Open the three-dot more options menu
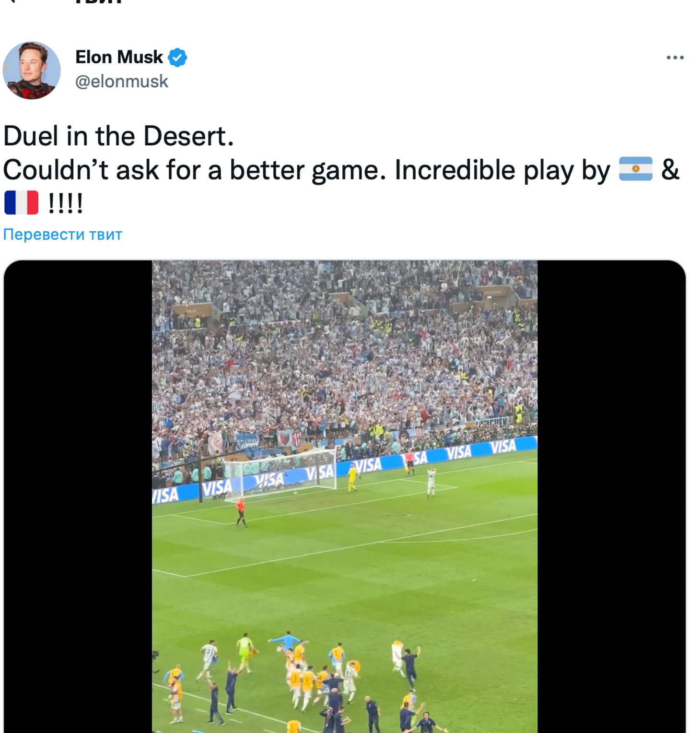The width and height of the screenshot is (700, 733). coord(675,58)
